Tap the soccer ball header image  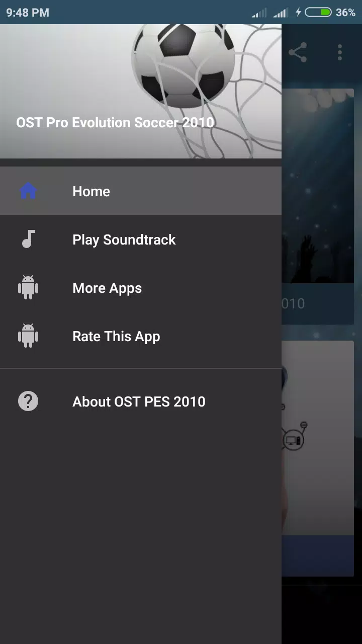141,91
